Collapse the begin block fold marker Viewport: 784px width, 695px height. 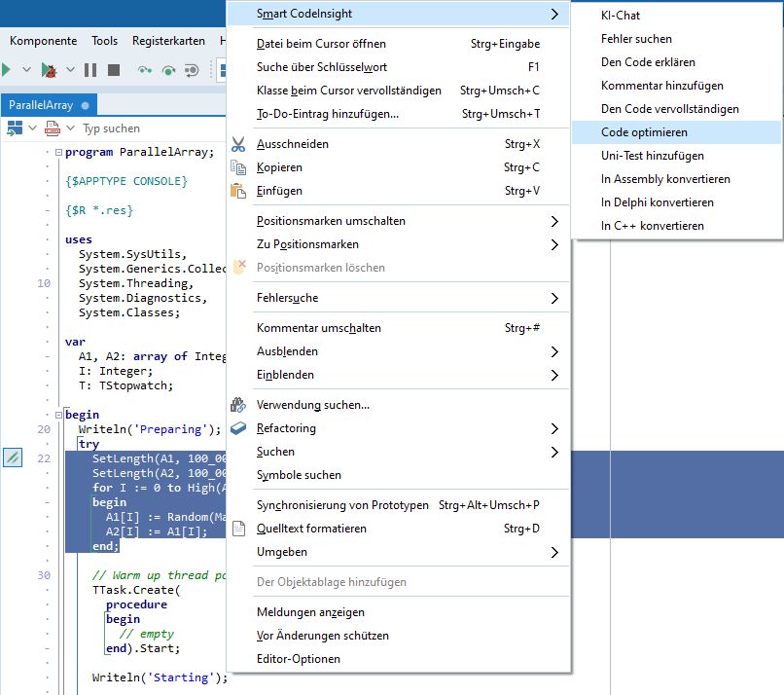coord(58,415)
